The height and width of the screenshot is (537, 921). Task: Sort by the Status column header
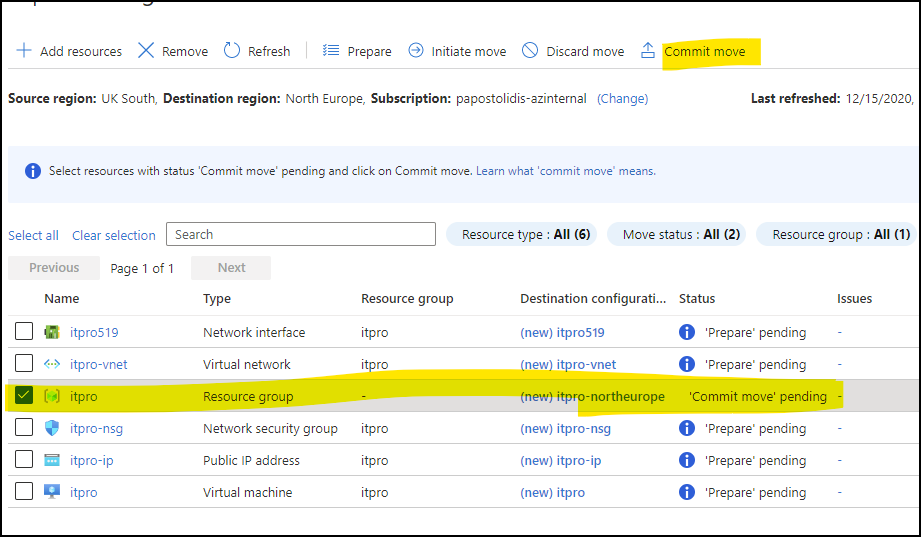coord(697,298)
